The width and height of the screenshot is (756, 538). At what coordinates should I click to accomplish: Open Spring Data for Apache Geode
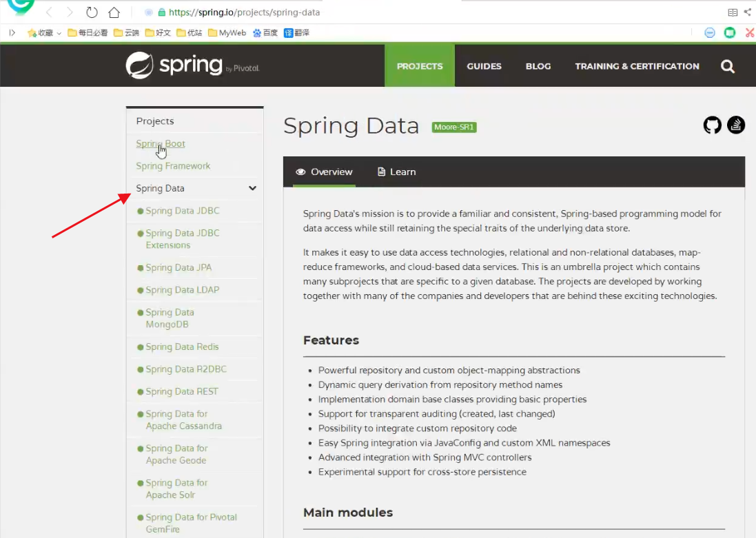tap(176, 454)
